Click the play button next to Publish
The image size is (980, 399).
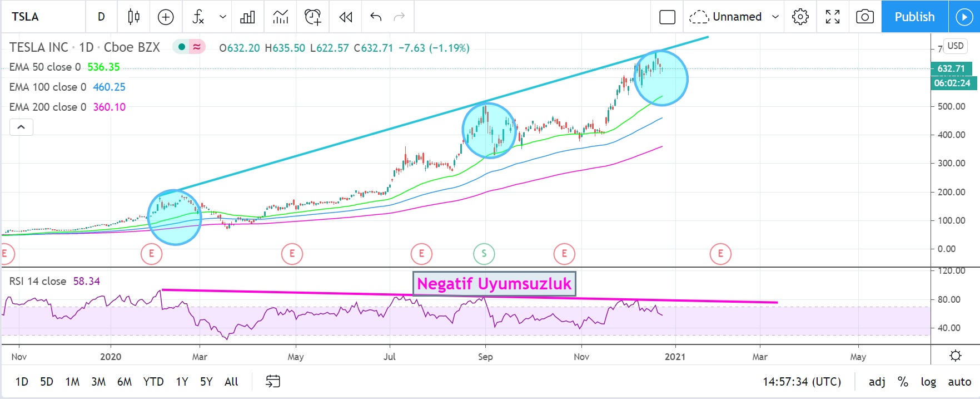pos(964,17)
